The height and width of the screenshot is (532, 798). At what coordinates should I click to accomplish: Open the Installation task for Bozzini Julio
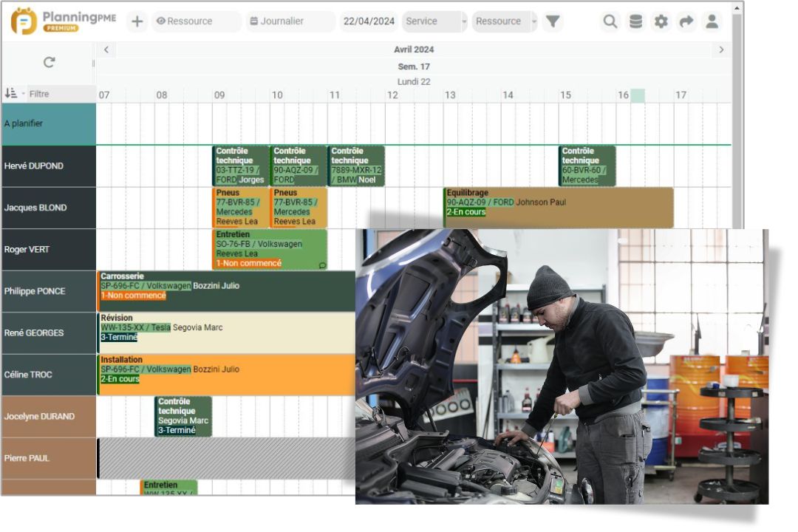[227, 375]
